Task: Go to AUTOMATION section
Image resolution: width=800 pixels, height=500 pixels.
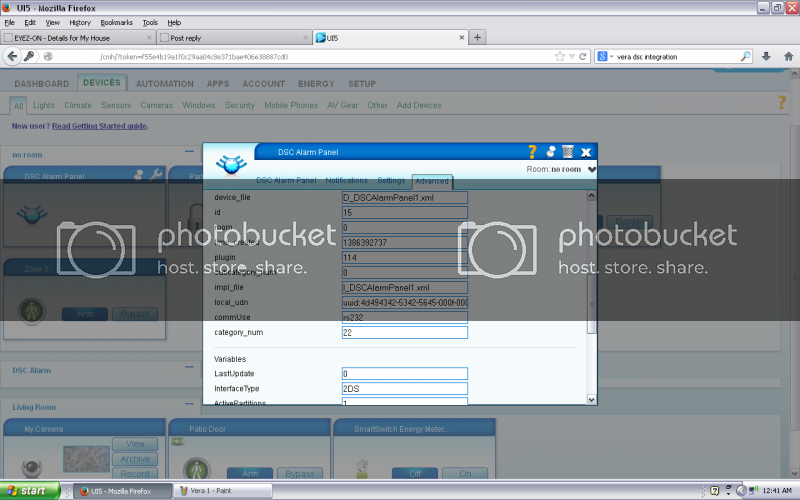Action: coord(165,84)
